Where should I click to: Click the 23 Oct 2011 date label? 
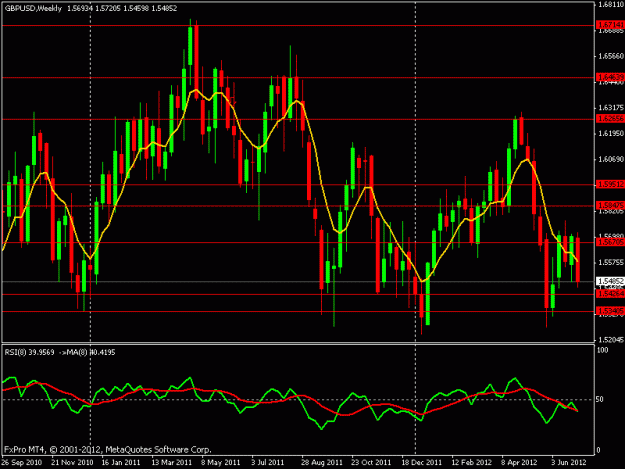(371, 463)
